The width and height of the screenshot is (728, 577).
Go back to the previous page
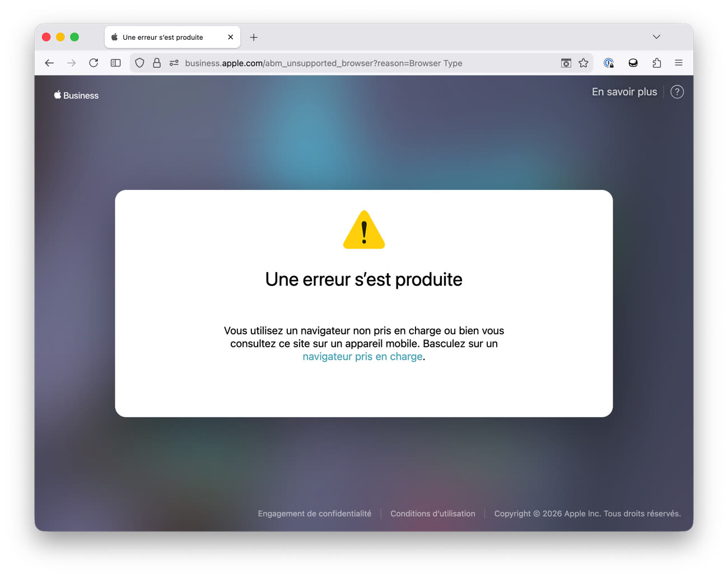pyautogui.click(x=49, y=63)
